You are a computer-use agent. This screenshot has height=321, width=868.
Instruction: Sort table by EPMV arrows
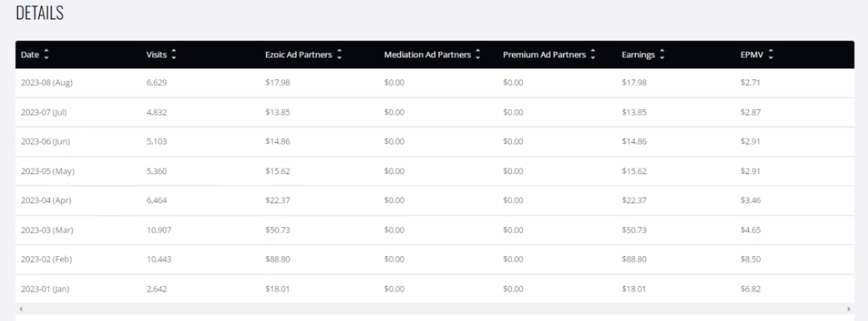click(770, 55)
